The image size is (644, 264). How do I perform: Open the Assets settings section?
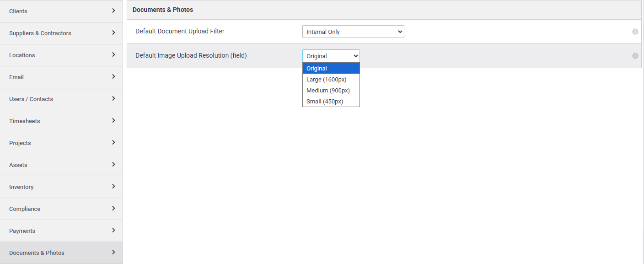(x=61, y=165)
